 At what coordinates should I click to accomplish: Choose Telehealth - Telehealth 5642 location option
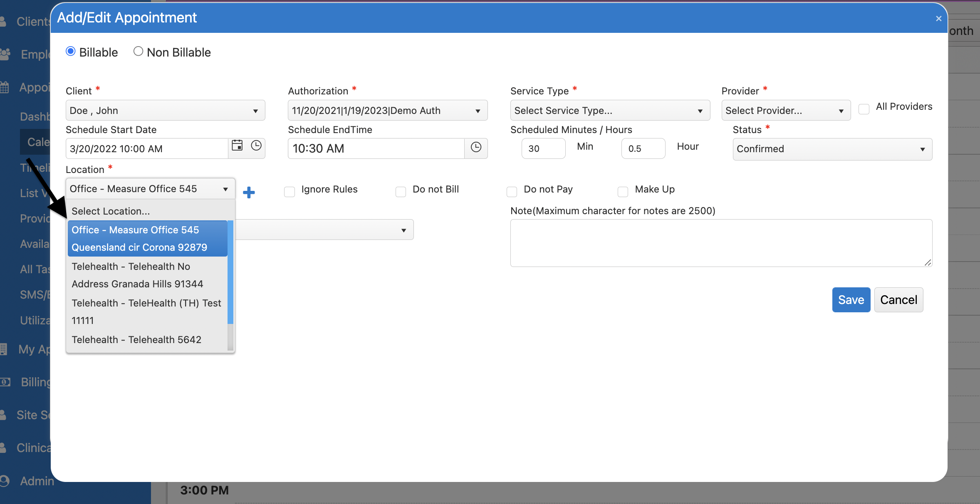(x=136, y=340)
